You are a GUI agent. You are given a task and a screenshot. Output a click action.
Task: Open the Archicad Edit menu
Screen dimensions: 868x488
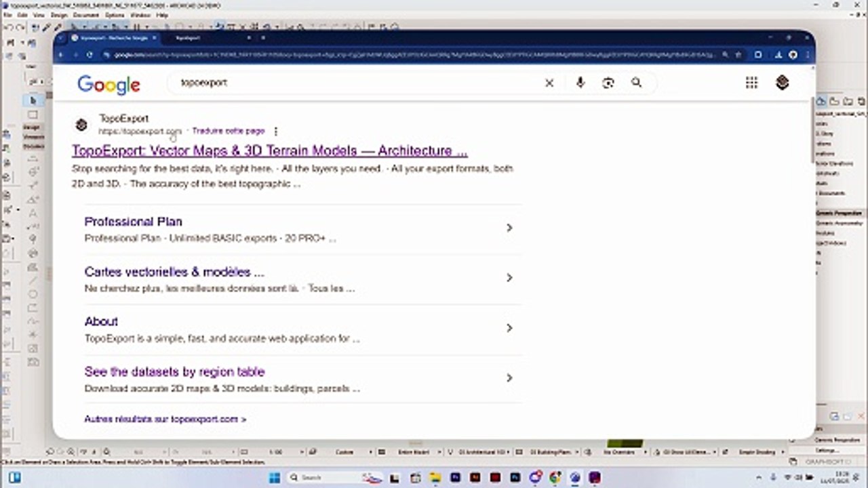(x=22, y=15)
